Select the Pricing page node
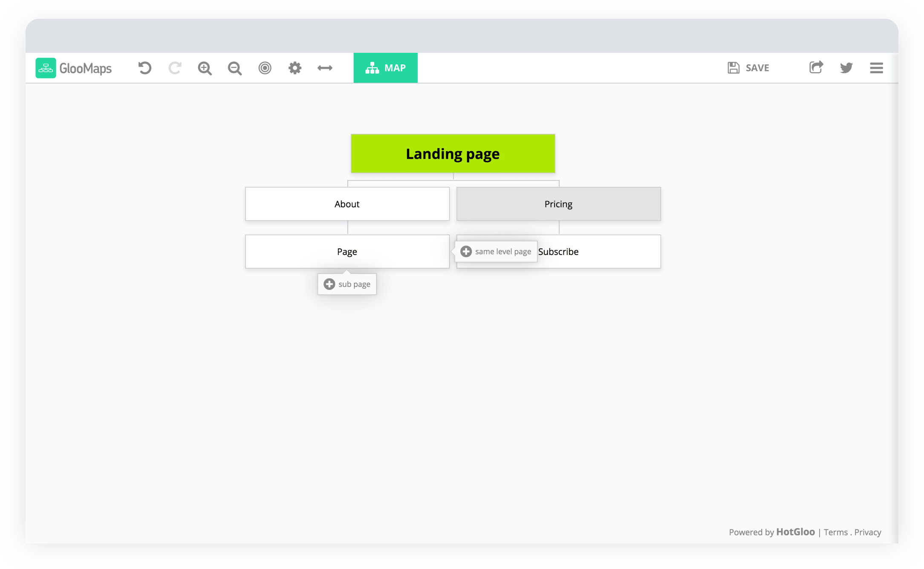This screenshot has width=924, height=569. [558, 204]
